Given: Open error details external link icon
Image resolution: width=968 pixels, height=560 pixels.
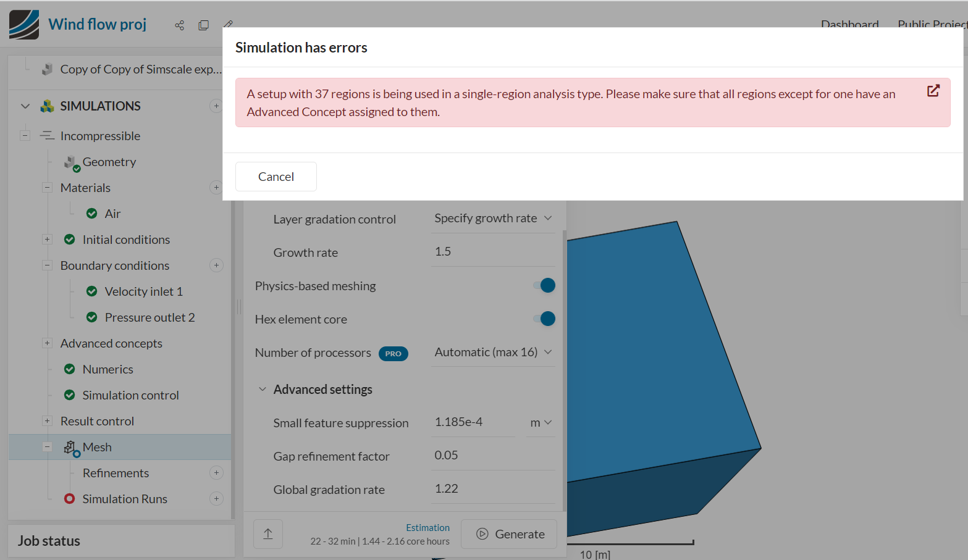Looking at the screenshot, I should pos(933,91).
